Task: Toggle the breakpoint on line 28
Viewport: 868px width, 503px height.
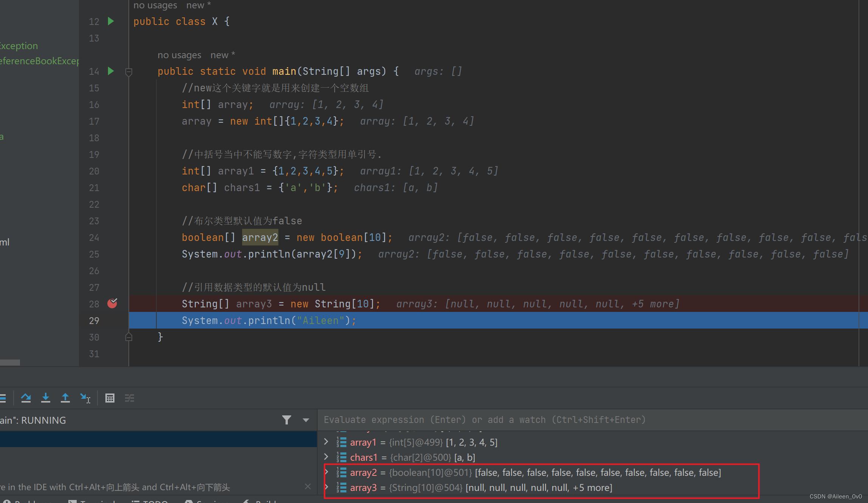Action: (x=112, y=303)
